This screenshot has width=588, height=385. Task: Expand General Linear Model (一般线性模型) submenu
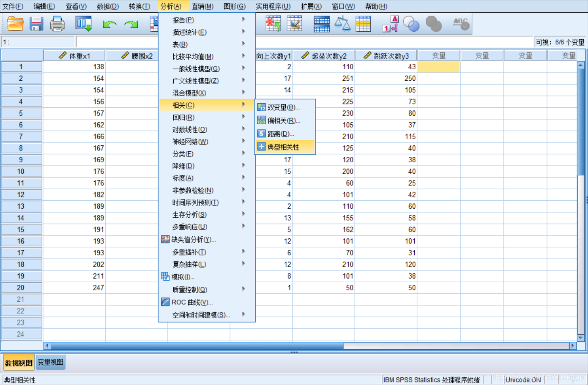pos(207,68)
